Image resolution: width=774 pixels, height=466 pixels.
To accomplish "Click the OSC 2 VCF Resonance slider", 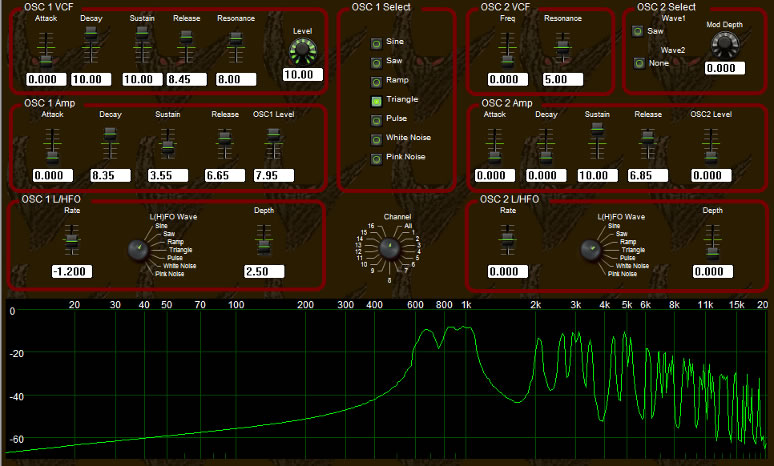I will click(563, 48).
